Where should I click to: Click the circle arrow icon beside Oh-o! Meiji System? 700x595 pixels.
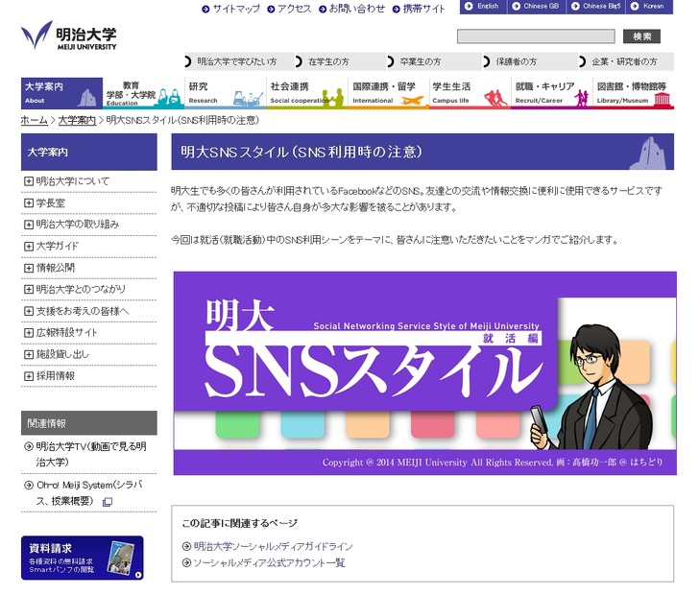coord(29,485)
